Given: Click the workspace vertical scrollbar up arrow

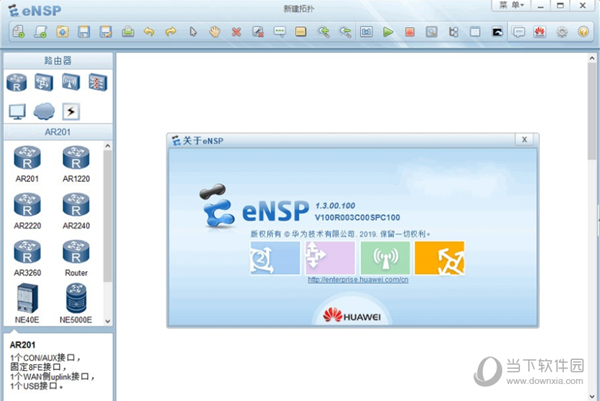Looking at the screenshot, I should coord(592,59).
